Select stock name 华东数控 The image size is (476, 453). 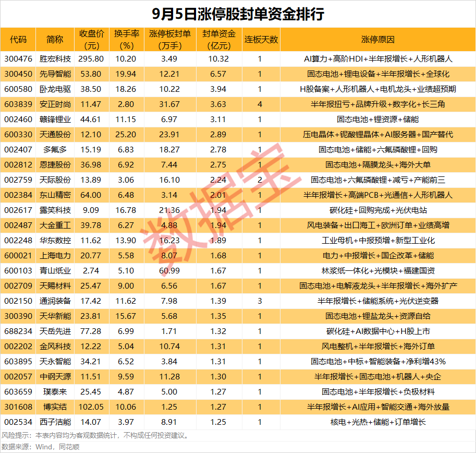tap(55, 241)
